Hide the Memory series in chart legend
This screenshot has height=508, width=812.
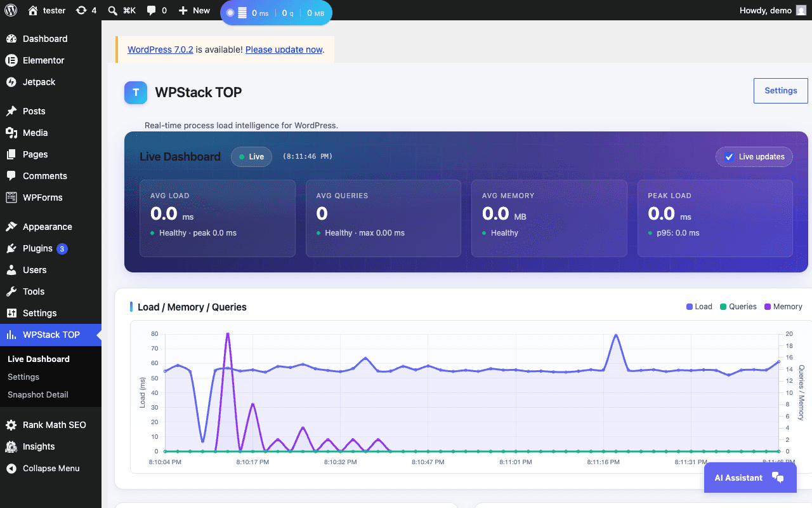point(783,307)
